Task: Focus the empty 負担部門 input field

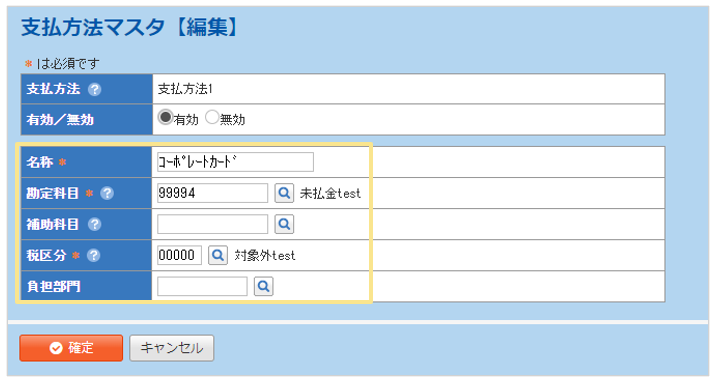Action: pyautogui.click(x=202, y=286)
